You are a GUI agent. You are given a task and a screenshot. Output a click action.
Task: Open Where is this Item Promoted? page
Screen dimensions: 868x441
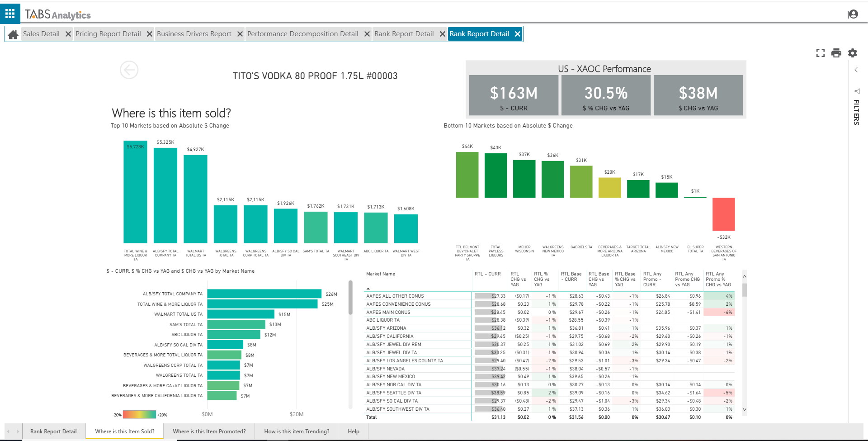point(209,432)
